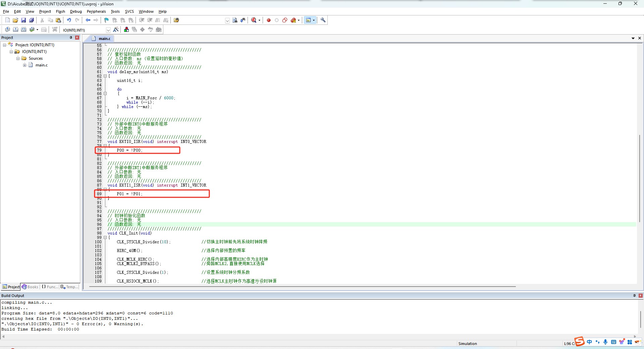The height and width of the screenshot is (349, 644).
Task: Close the Project panel
Action: [x=77, y=38]
